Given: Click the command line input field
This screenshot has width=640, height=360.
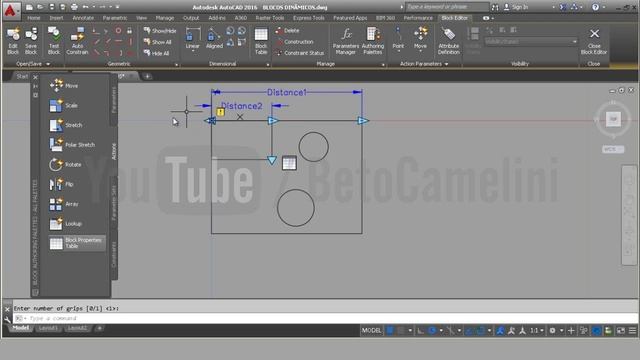Looking at the screenshot, I should (x=327, y=318).
